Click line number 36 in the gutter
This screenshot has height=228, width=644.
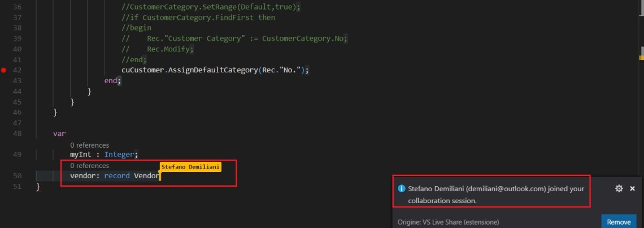pos(16,7)
